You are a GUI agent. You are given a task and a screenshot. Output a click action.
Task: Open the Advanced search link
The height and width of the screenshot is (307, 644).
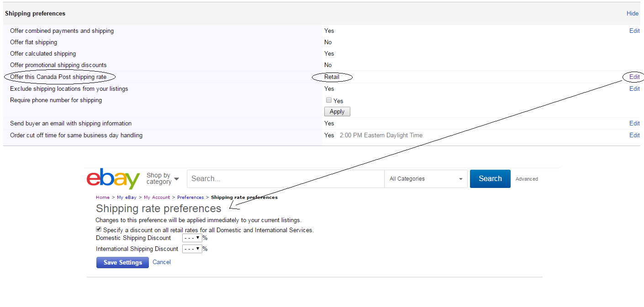click(x=527, y=179)
